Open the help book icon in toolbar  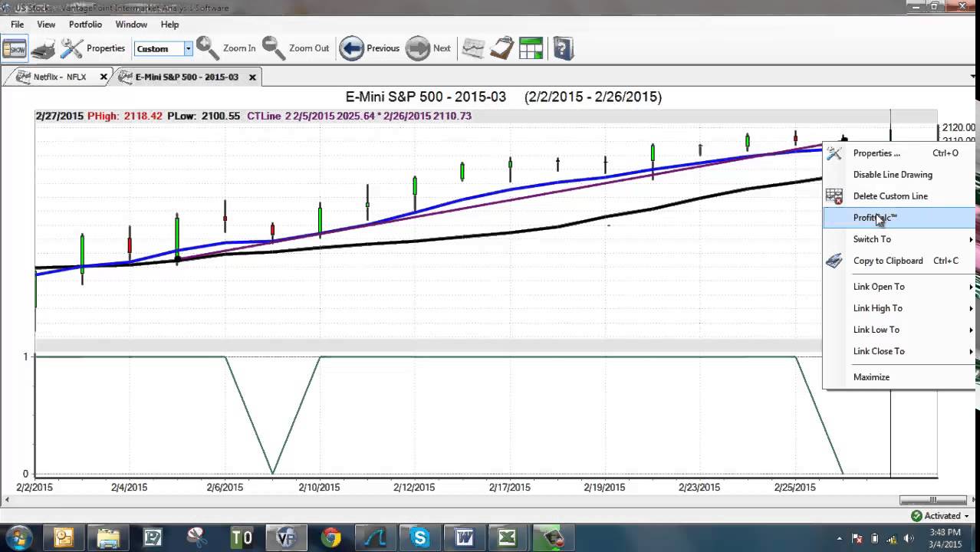[563, 48]
